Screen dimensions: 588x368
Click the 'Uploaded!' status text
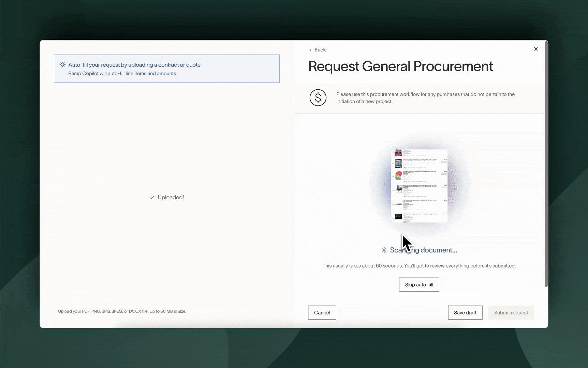pos(171,197)
